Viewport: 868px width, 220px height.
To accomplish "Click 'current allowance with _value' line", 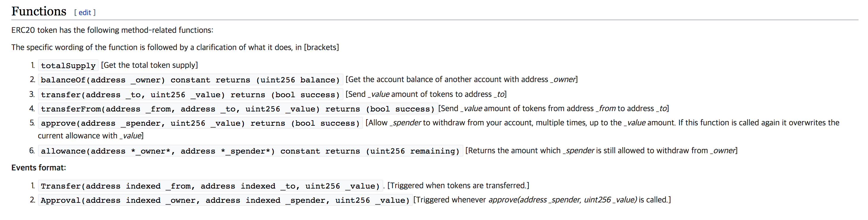I will [91, 135].
